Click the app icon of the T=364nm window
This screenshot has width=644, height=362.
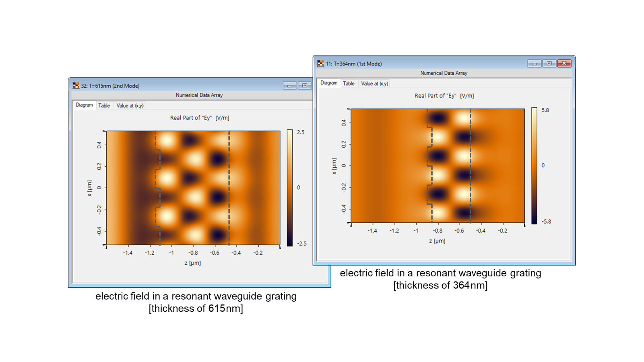[x=320, y=64]
